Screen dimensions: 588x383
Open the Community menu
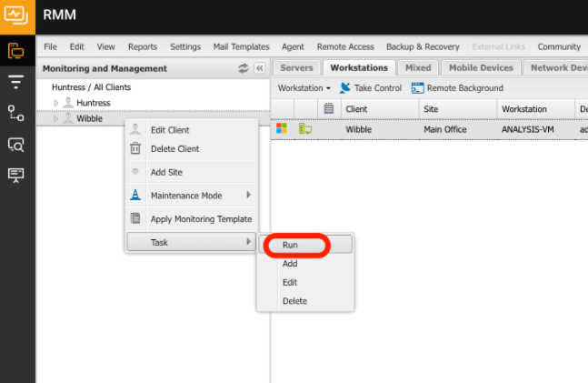(559, 46)
